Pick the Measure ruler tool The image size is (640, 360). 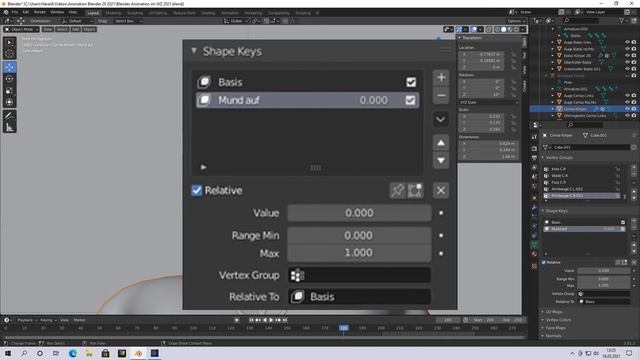coord(10,127)
